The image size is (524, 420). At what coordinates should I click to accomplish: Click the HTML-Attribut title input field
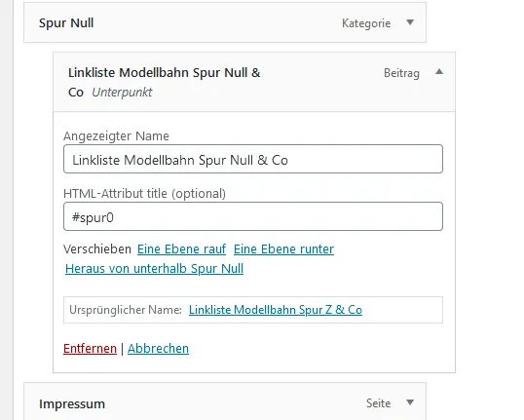pos(253,216)
